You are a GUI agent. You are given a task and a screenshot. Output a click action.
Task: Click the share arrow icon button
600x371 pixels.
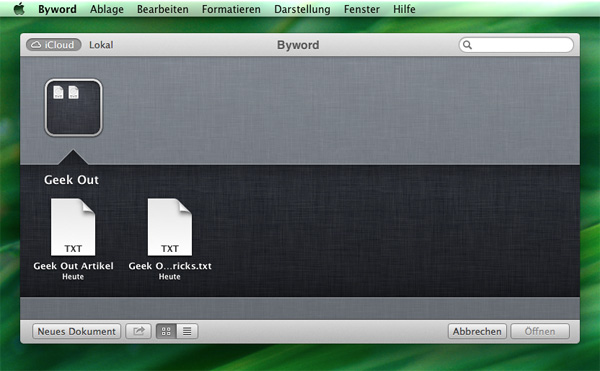(139, 331)
